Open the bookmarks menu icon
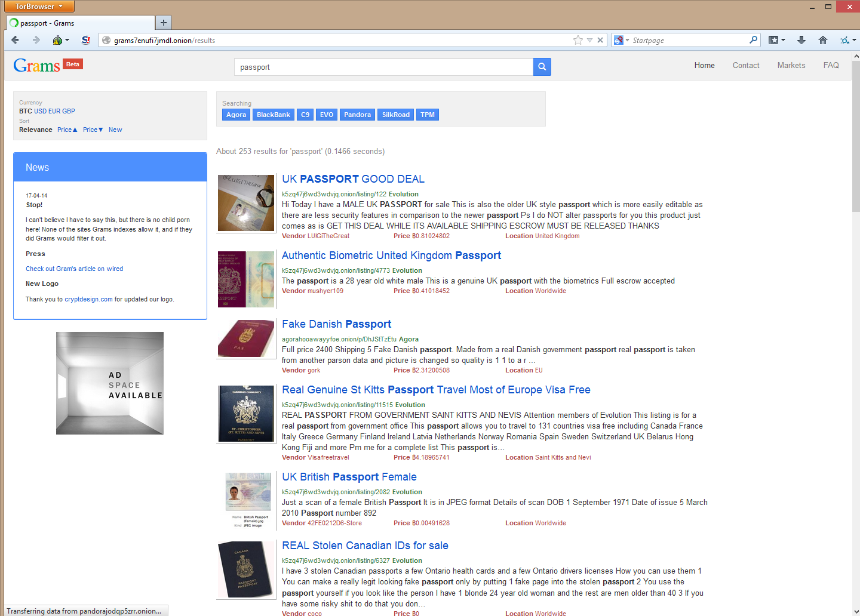Screen dimensions: 860x616 773,40
